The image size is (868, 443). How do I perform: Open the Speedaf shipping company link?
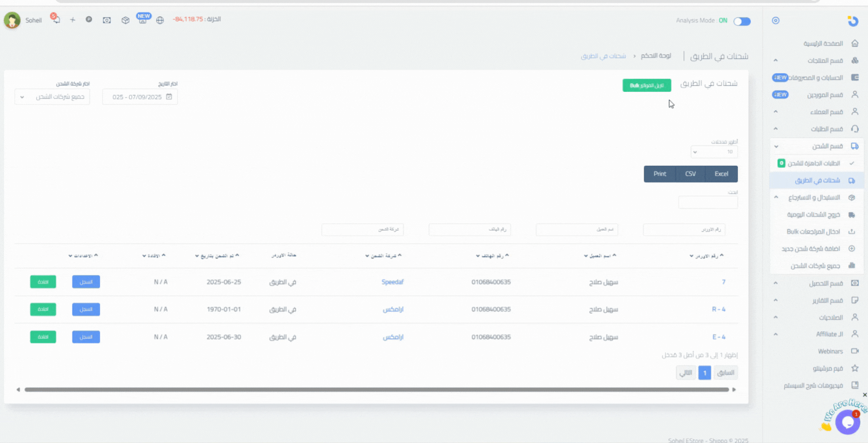coord(392,282)
